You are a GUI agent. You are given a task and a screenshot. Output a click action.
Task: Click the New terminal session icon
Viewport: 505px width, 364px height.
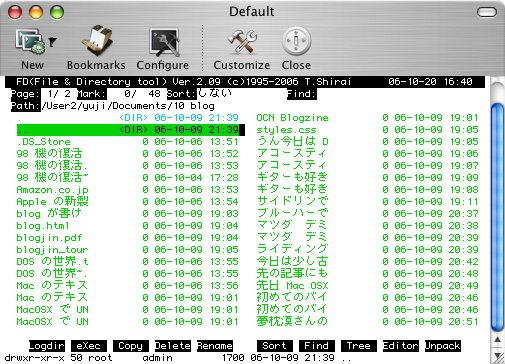click(29, 42)
